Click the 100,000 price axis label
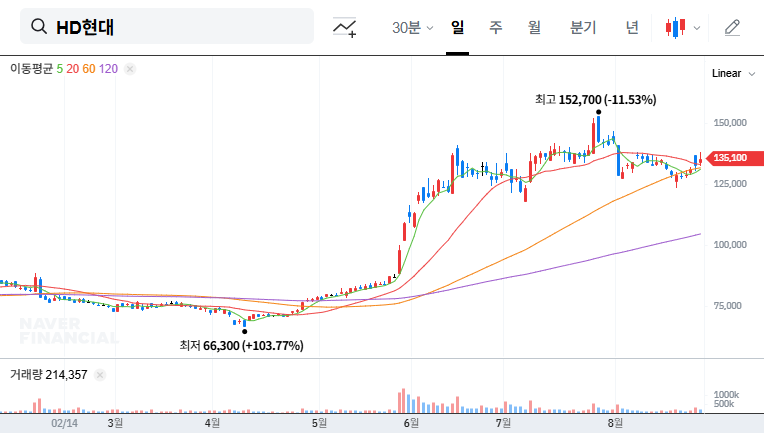The height and width of the screenshot is (433, 764). pyautogui.click(x=730, y=245)
